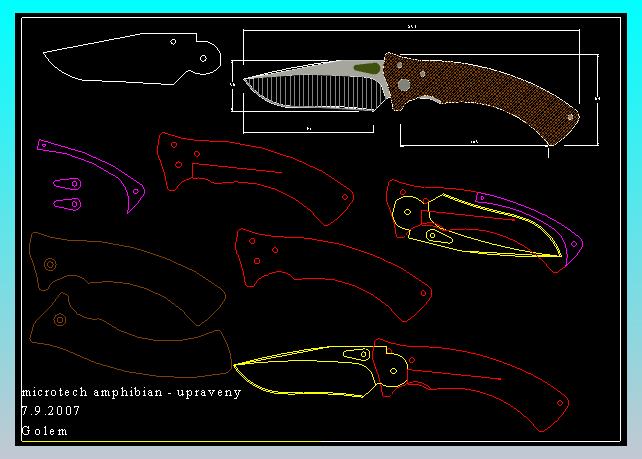The height and width of the screenshot is (459, 642).
Task: Select the lower magenta washer shape
Action: click(67, 204)
